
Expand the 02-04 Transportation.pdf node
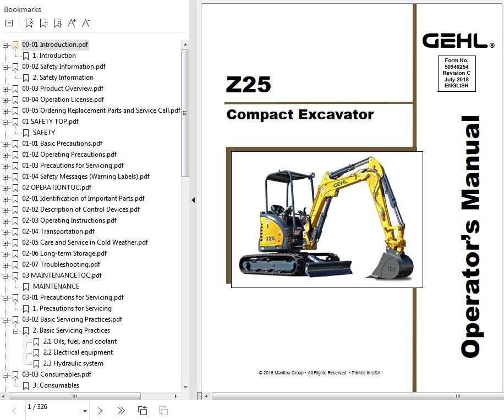click(5, 232)
